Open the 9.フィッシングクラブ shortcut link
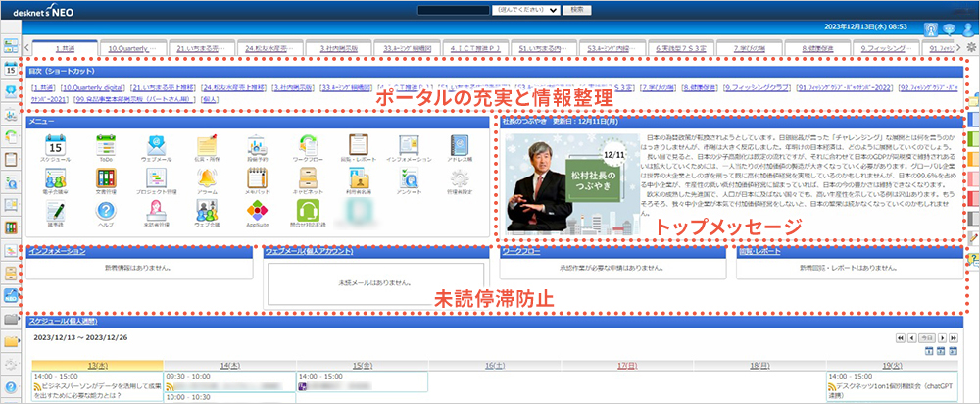Viewport: 980px width, 404px height. [758, 88]
